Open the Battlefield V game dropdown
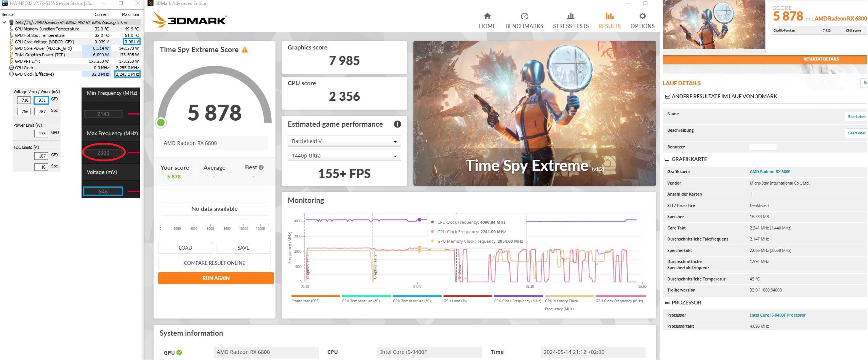 point(344,141)
